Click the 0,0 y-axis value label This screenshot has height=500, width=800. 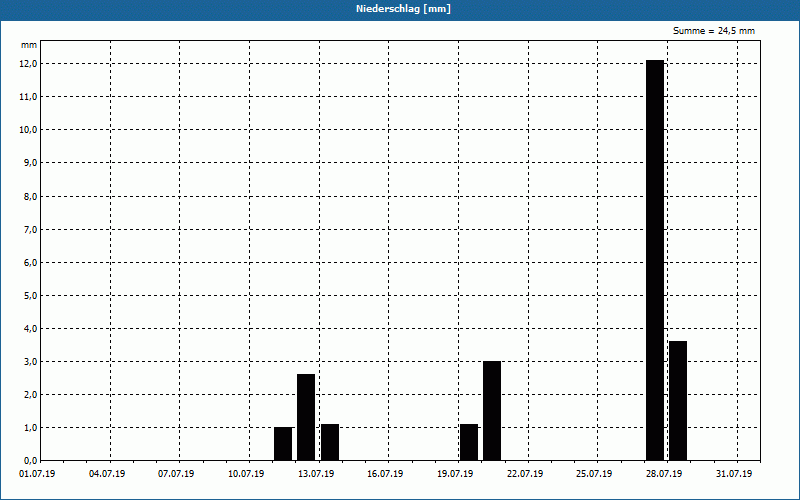pos(29,460)
